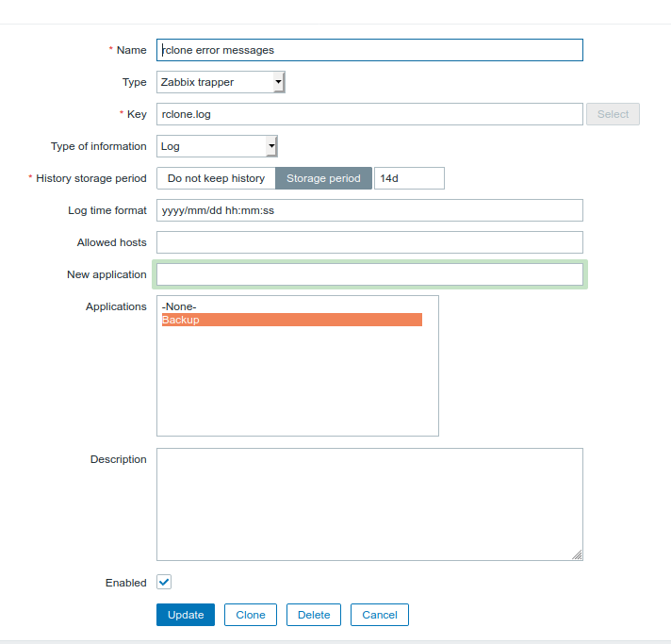Click the Cancel button
Viewport: 671px width, 644px height.
(380, 615)
